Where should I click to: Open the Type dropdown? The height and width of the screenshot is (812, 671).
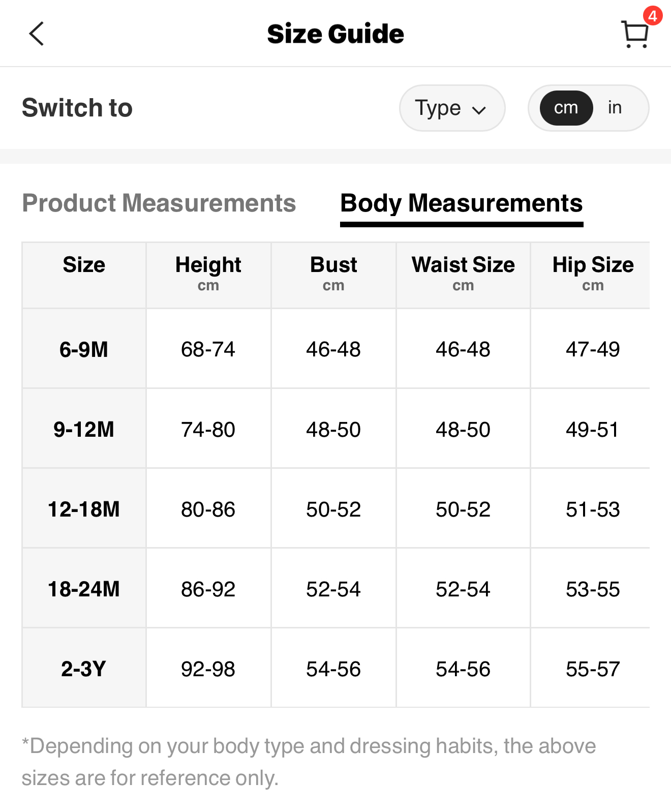[451, 108]
